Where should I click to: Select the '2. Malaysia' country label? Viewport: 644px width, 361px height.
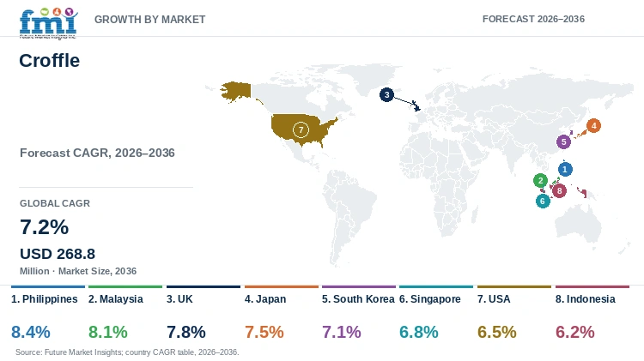click(x=116, y=299)
